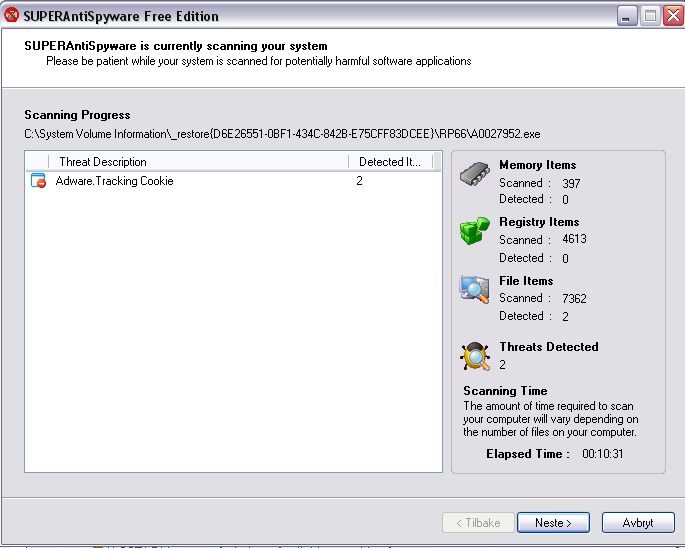Screen dimensions: 685x548
Task: Click the Memory Items chip icon
Action: coord(474,174)
